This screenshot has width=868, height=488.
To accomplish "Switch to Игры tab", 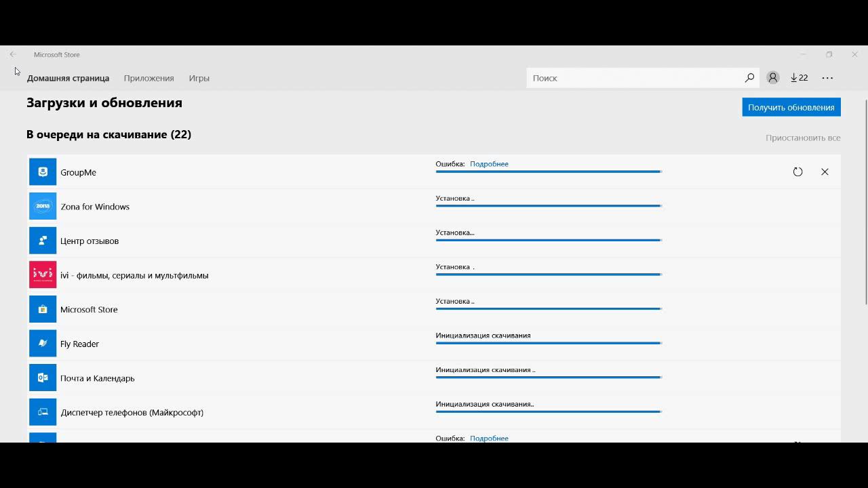I will [199, 78].
